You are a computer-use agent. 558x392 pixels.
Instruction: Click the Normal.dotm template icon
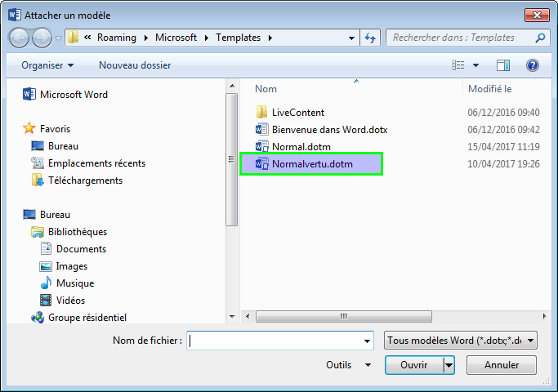[262, 146]
